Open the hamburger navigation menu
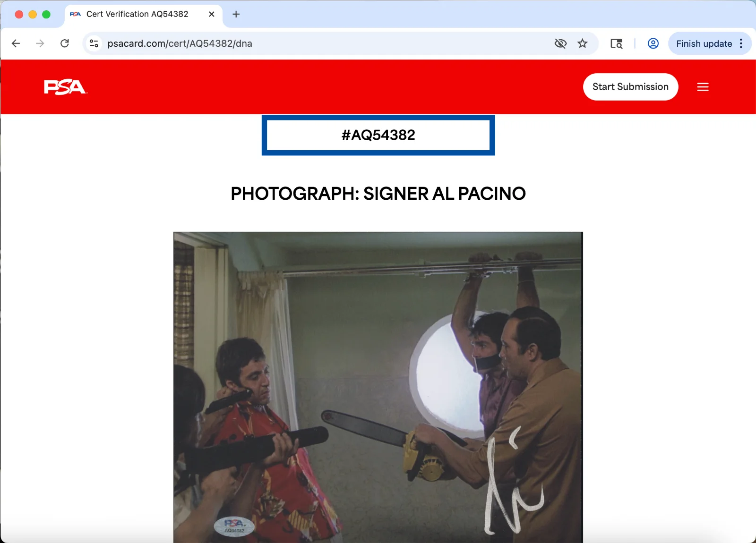 [703, 87]
